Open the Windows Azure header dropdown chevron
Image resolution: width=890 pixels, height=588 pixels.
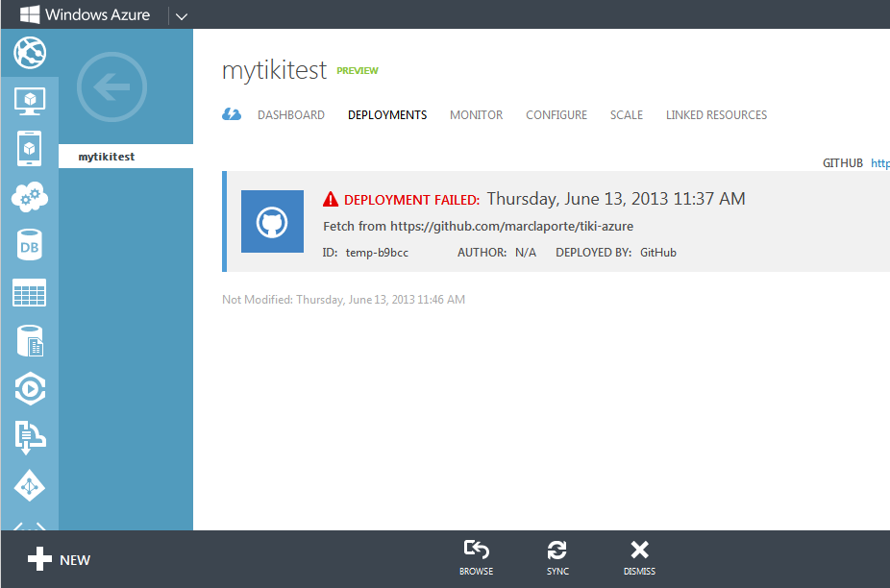(x=181, y=16)
